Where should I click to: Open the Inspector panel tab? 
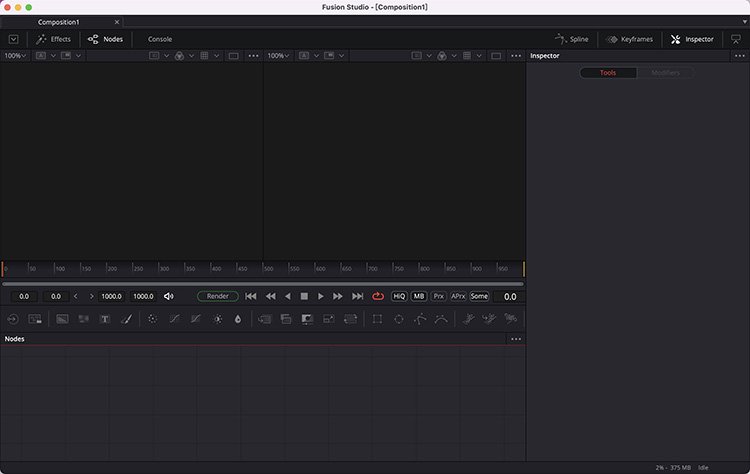pos(692,39)
